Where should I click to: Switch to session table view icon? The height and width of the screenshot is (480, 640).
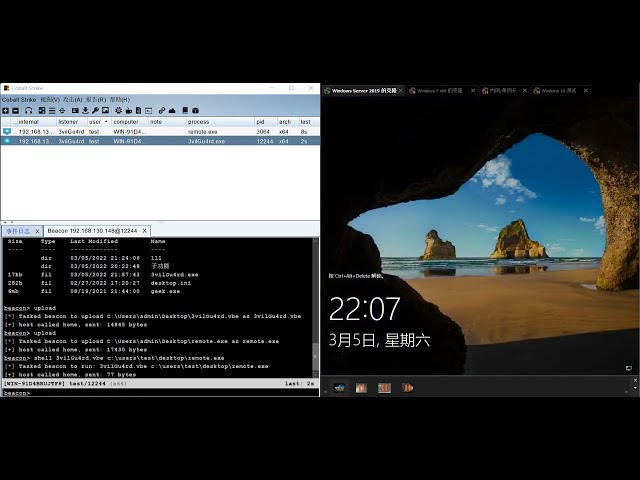[52, 111]
